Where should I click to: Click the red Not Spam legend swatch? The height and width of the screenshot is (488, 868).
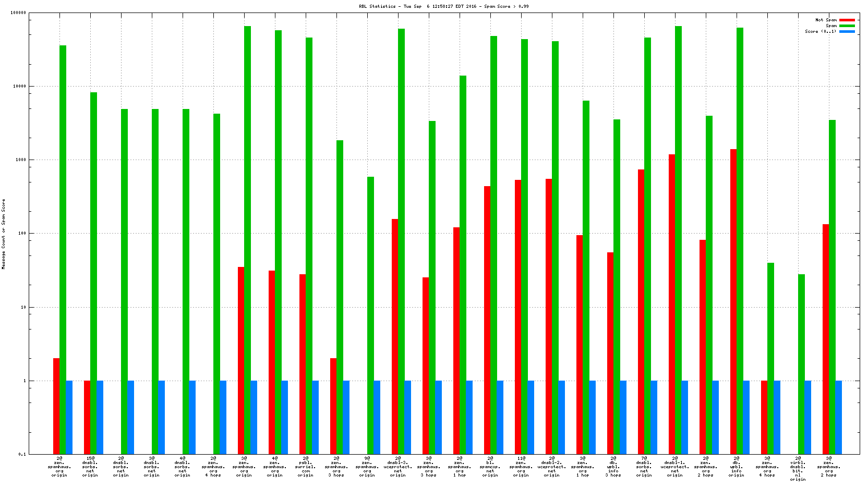(847, 20)
